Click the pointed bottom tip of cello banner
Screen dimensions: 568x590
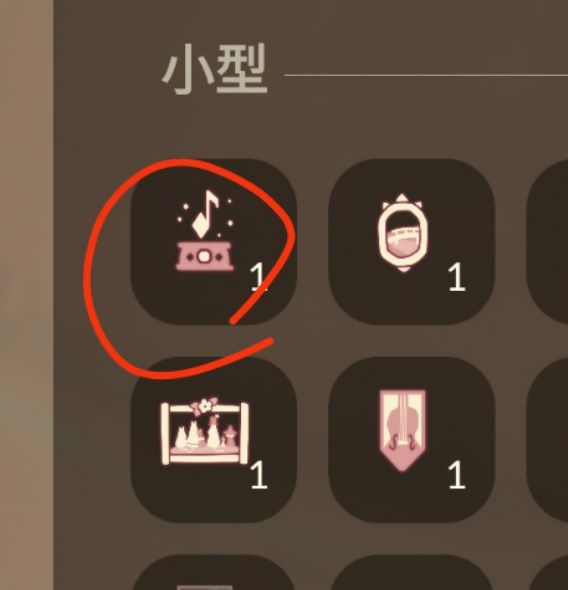click(x=402, y=462)
